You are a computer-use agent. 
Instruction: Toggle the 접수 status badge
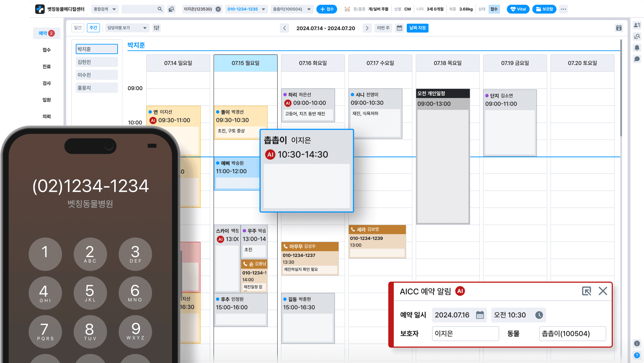point(494,9)
